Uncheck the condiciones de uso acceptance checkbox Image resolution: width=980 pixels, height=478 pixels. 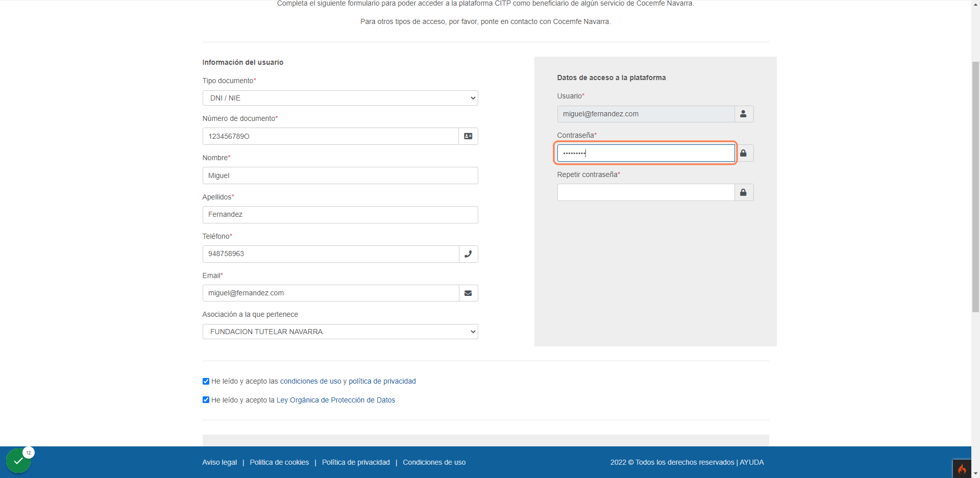click(206, 381)
